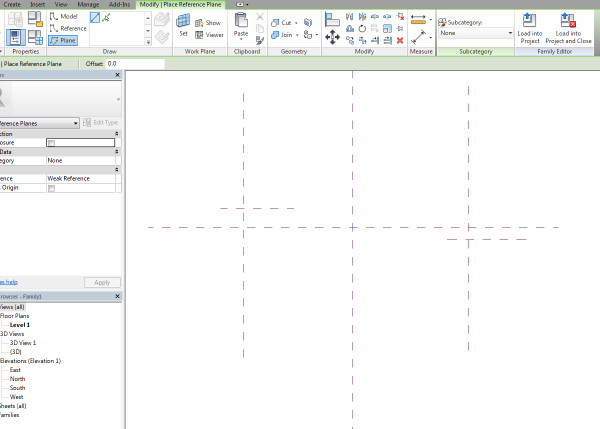This screenshot has height=429, width=600.
Task: Click Load into Project and Close
Action: point(568,28)
